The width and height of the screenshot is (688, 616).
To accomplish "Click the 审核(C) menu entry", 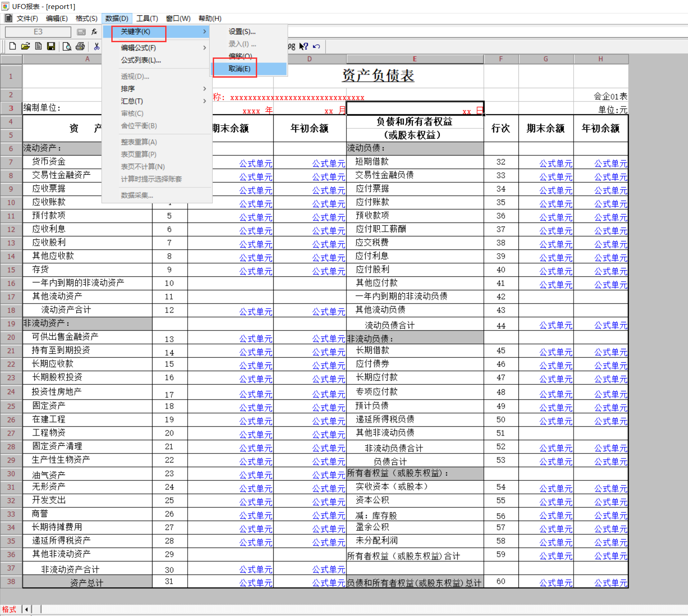I will point(157,114).
